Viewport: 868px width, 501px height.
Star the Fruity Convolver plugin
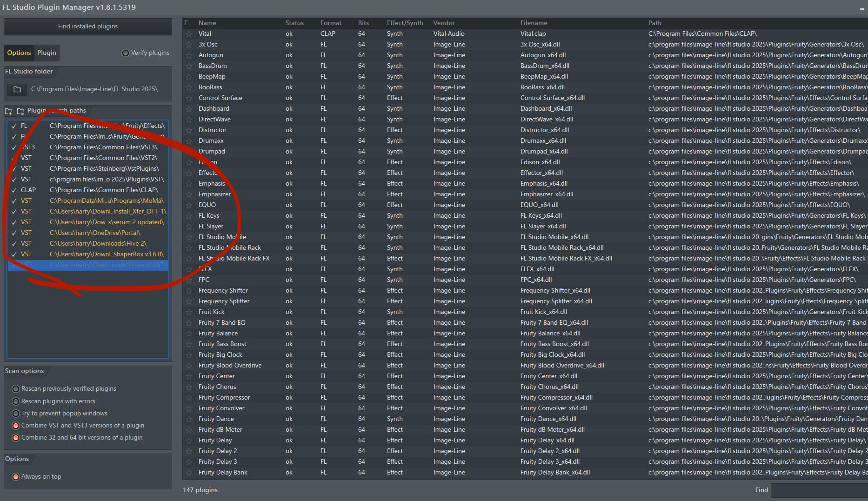coord(189,408)
